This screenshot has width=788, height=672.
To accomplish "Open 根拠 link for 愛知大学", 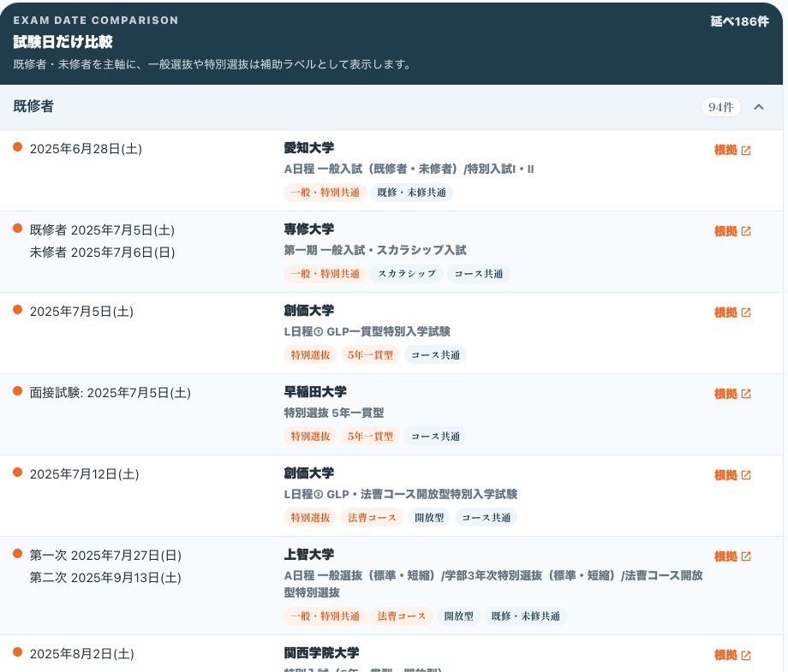I will (732, 150).
